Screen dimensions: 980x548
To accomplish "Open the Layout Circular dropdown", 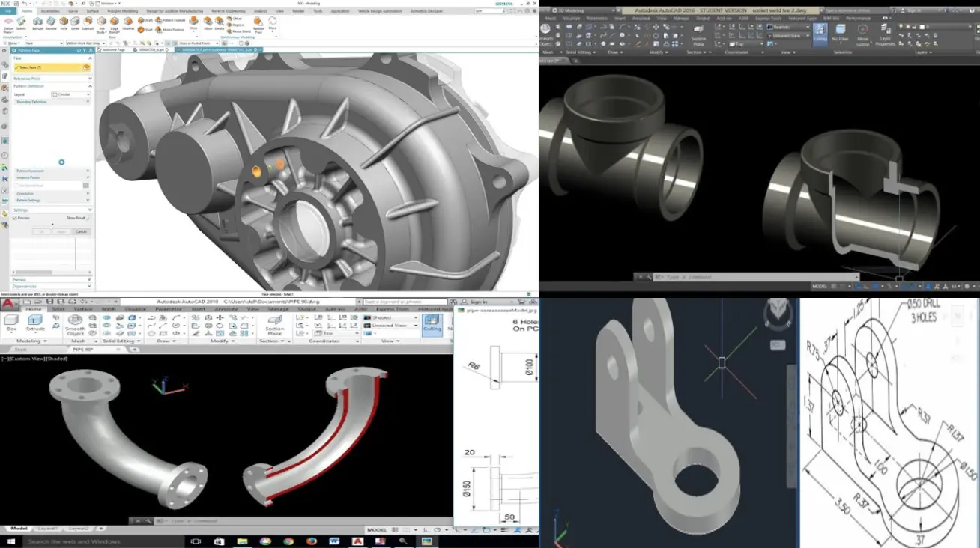I will pyautogui.click(x=70, y=95).
